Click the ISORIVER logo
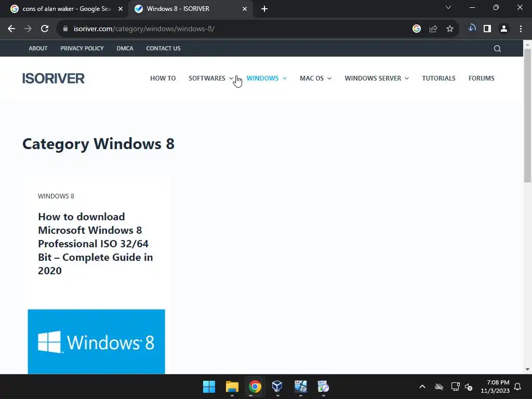This screenshot has height=399, width=532. click(54, 78)
